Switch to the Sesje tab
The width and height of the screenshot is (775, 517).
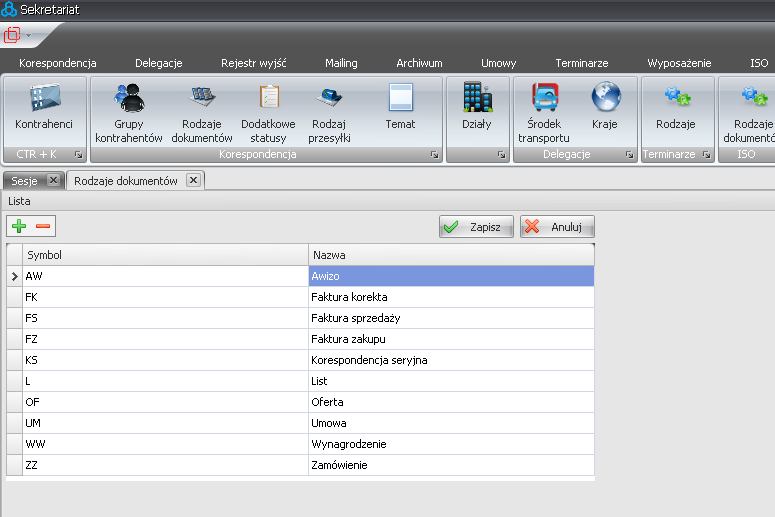(x=25, y=181)
